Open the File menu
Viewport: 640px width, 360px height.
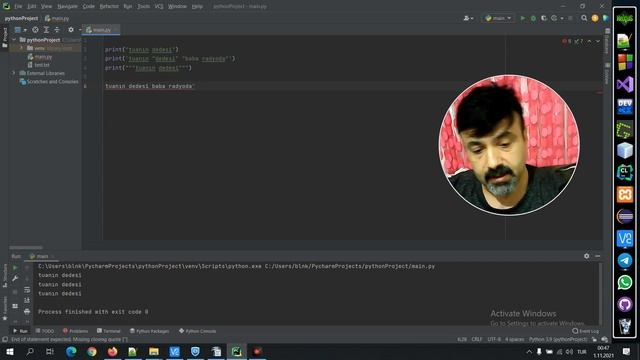tap(18, 7)
